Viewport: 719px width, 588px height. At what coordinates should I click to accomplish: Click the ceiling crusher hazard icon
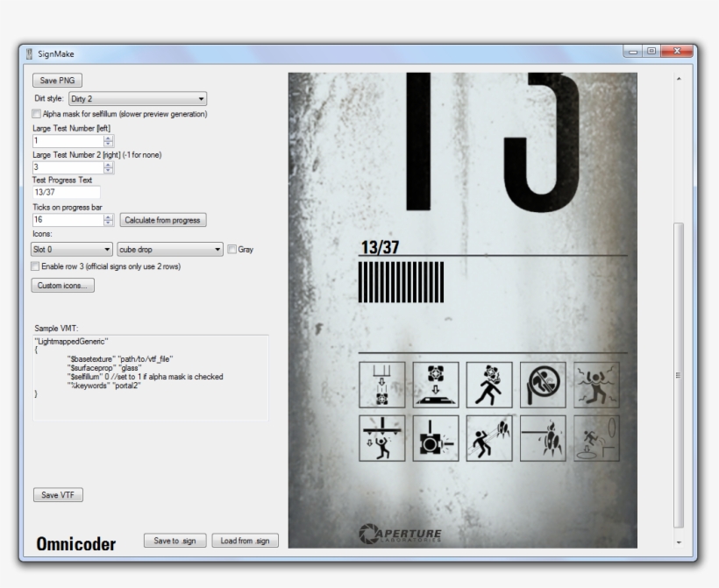tap(382, 438)
